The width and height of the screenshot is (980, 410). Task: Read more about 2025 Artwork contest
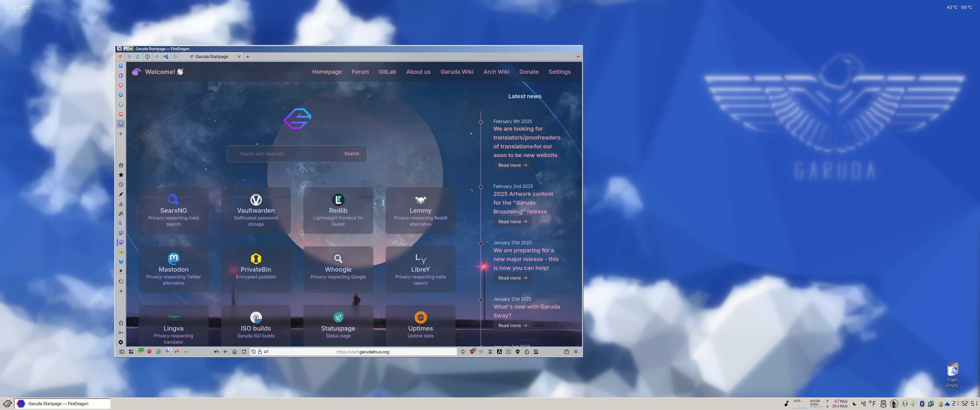[513, 222]
